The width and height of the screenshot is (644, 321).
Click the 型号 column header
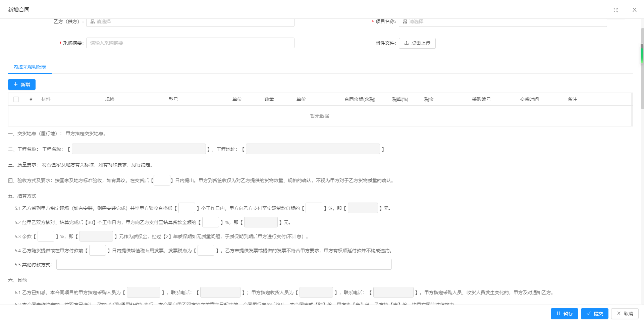tap(173, 99)
